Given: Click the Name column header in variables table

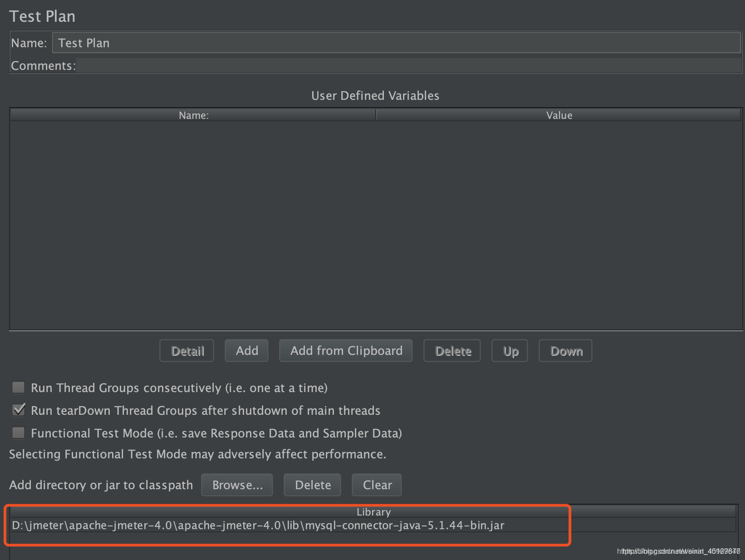Looking at the screenshot, I should [193, 115].
